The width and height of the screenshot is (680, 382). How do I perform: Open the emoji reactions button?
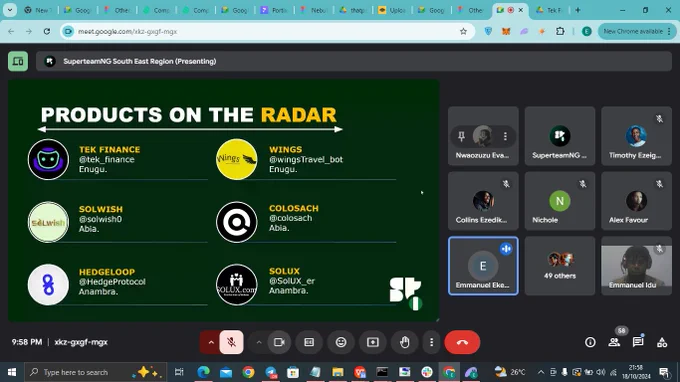click(x=341, y=342)
